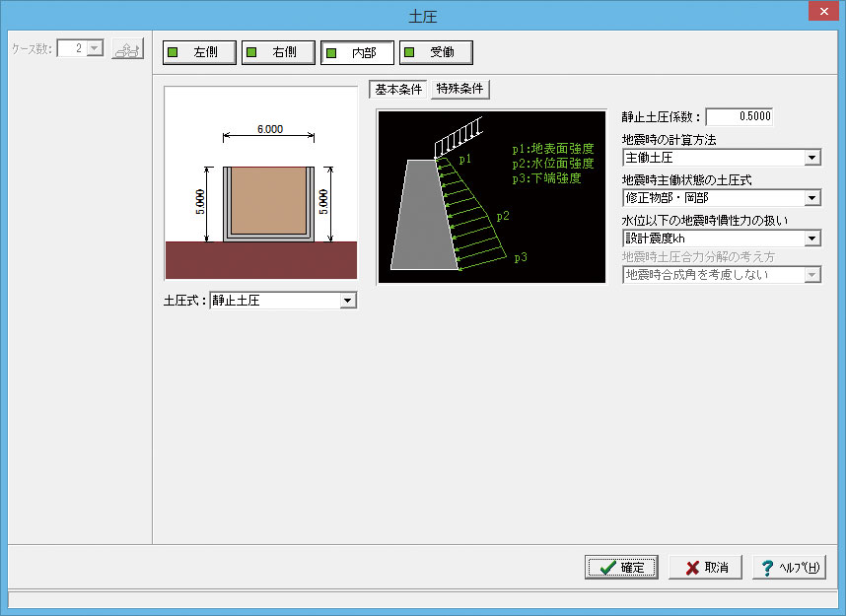Cancel with the 取消 button

tap(706, 568)
